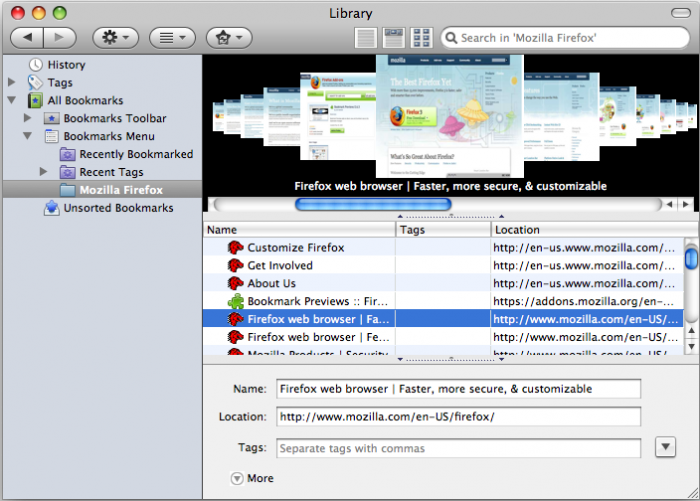The image size is (700, 501).
Task: Select History in the sidebar
Action: [66, 65]
